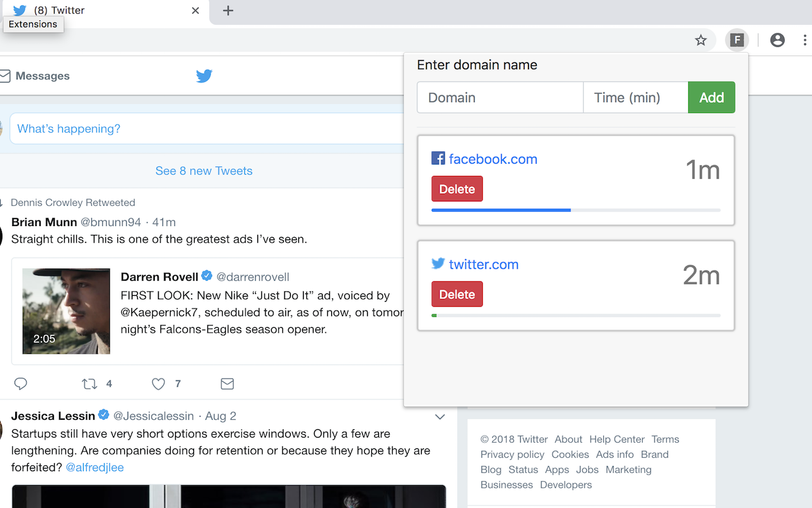Click the verified badge next to Darren Rovell
This screenshot has width=812, height=508.
click(207, 276)
